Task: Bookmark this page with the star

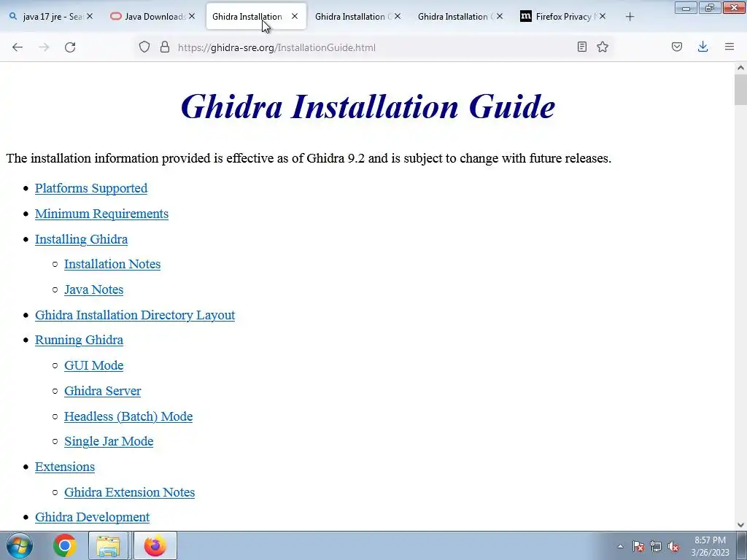Action: point(603,47)
